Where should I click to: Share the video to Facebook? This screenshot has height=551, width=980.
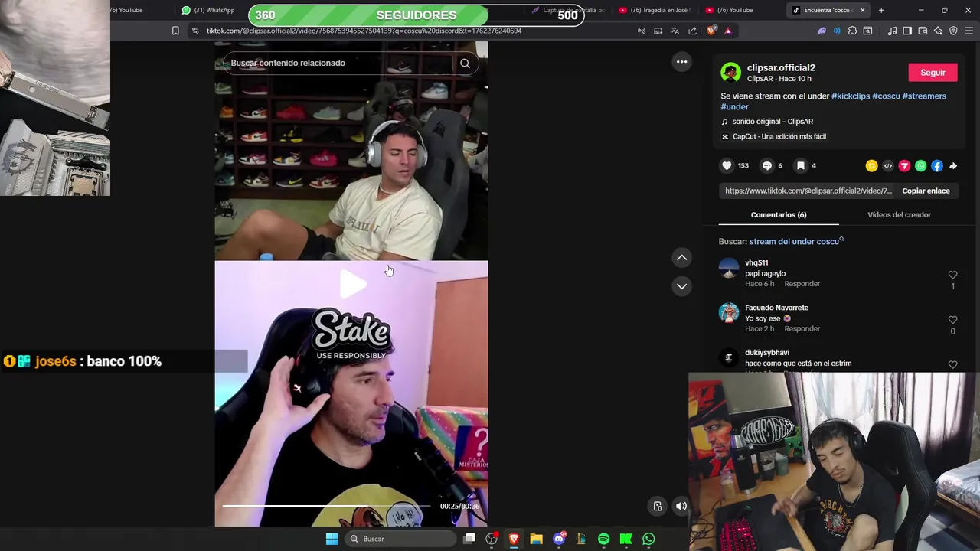(x=937, y=166)
